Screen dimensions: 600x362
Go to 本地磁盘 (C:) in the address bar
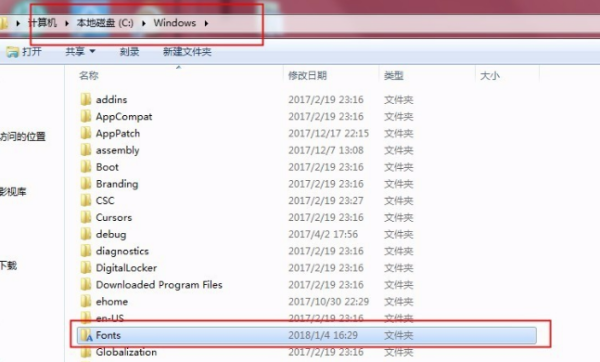pos(105,23)
